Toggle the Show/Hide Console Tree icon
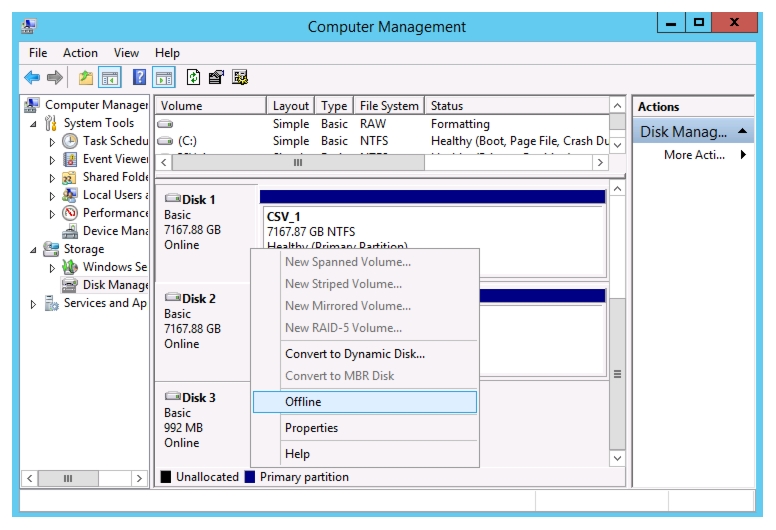Screen dimensions: 776x530 point(110,77)
